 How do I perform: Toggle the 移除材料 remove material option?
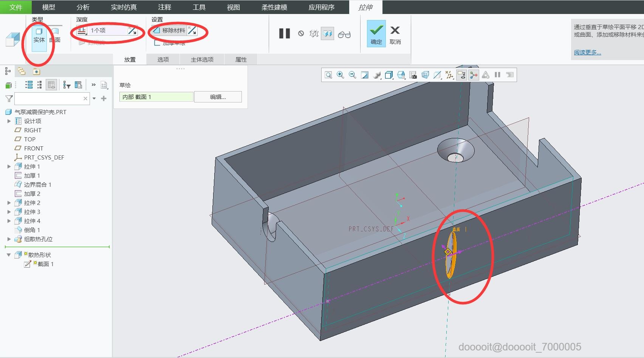(x=170, y=31)
